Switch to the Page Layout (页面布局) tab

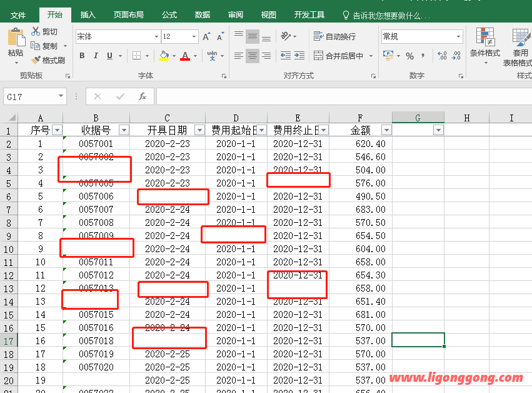[x=129, y=15]
